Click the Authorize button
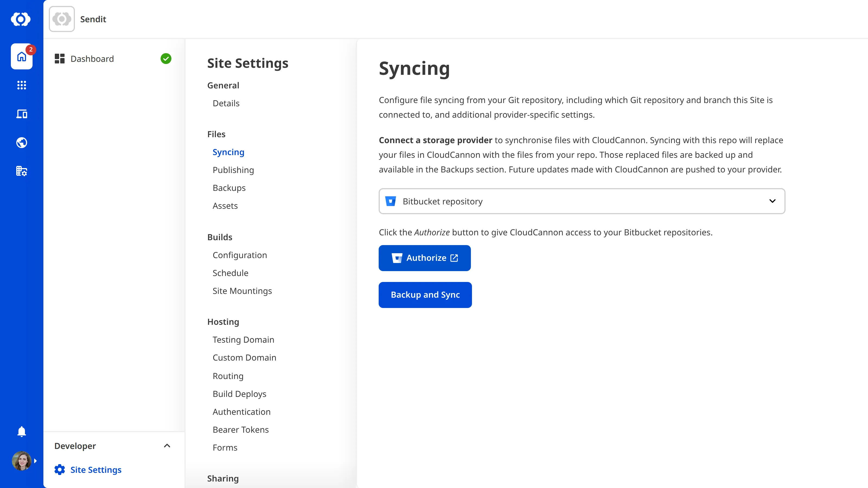Image resolution: width=868 pixels, height=488 pixels. pos(425,258)
